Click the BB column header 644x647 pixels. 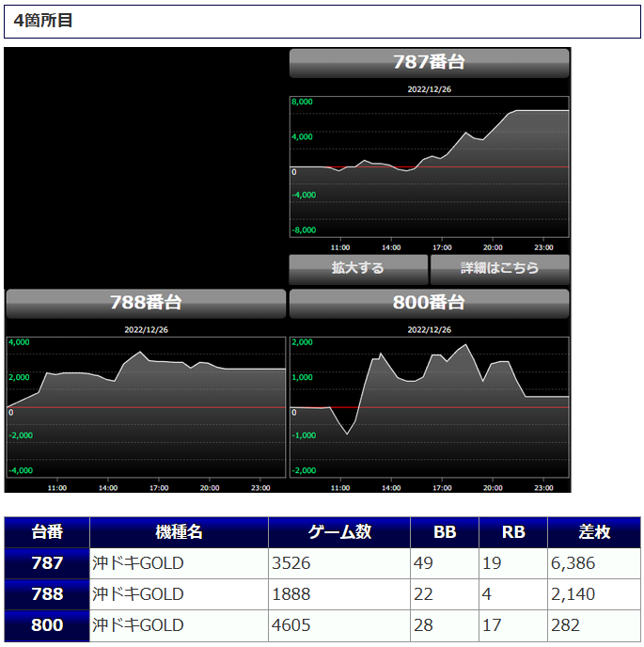pyautogui.click(x=445, y=532)
